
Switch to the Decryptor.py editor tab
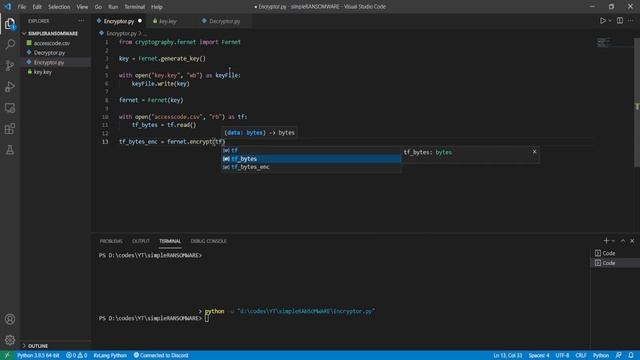224,21
